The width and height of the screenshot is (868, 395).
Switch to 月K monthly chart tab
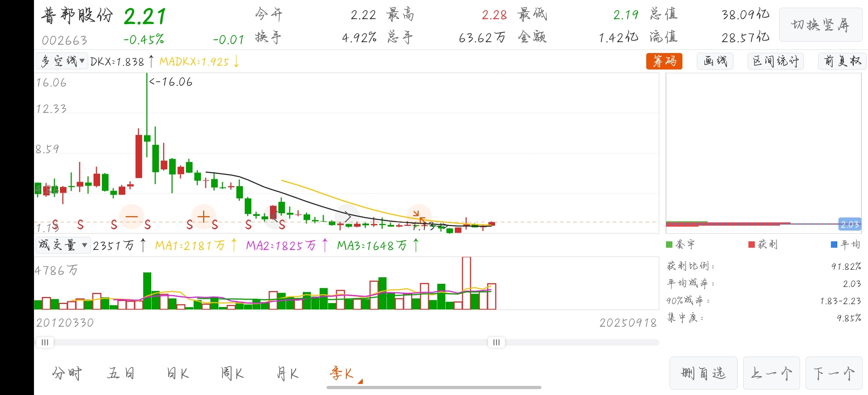[x=288, y=373]
